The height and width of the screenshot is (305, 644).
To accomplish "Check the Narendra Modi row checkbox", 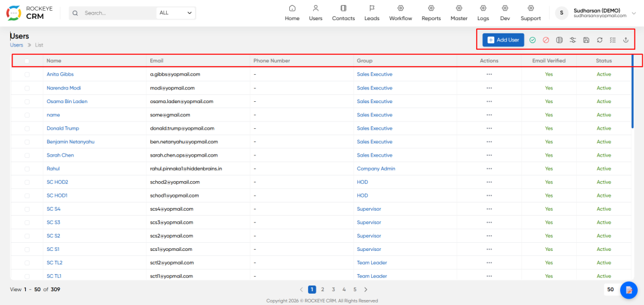I will coord(27,88).
